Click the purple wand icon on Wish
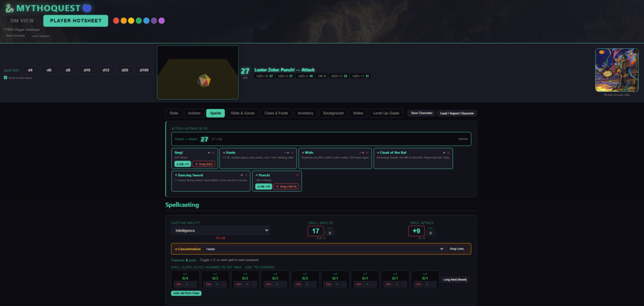644x306 pixels. click(359, 153)
